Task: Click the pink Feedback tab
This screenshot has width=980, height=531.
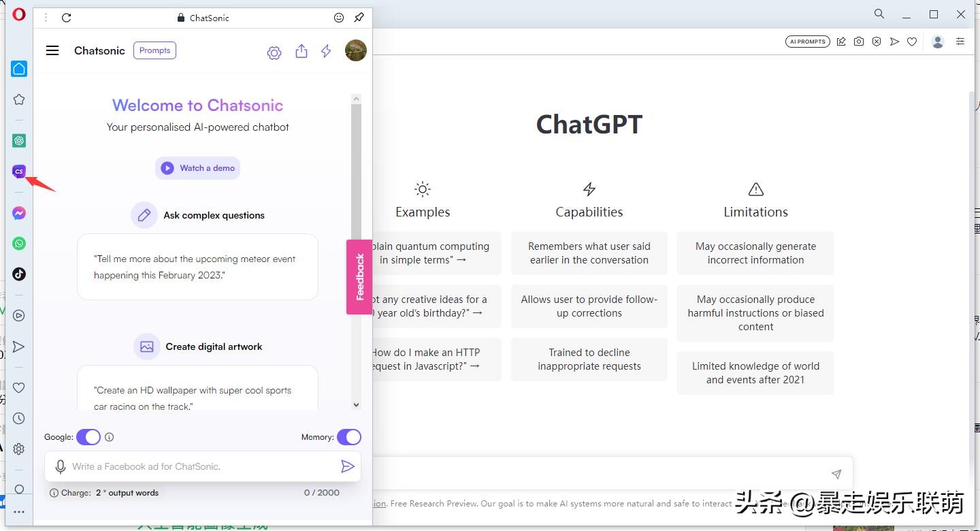Action: (x=359, y=276)
